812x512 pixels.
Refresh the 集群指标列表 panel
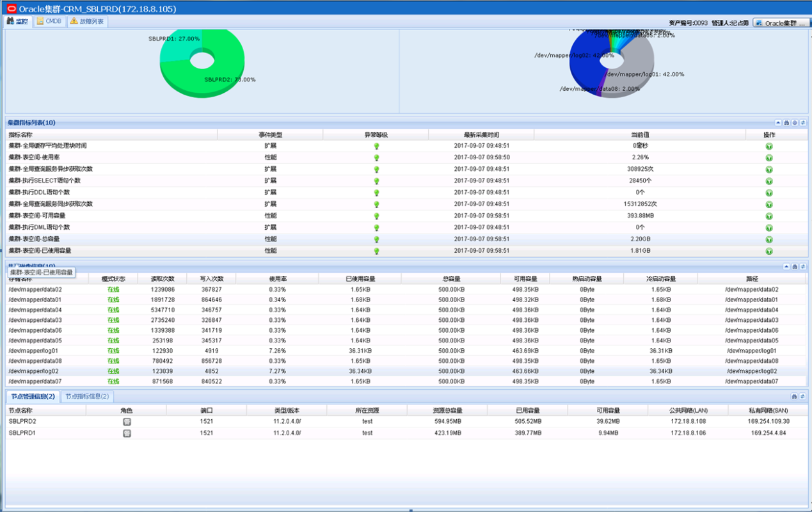[x=802, y=122]
